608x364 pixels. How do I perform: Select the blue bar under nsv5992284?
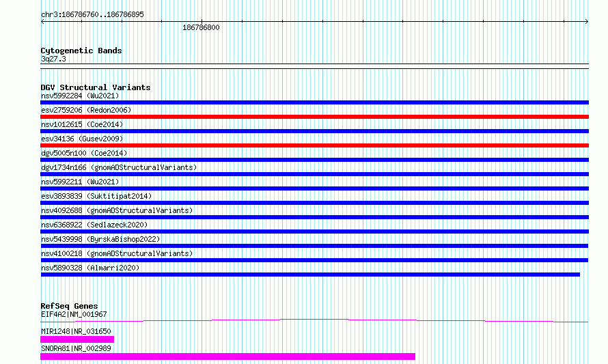[x=314, y=102]
